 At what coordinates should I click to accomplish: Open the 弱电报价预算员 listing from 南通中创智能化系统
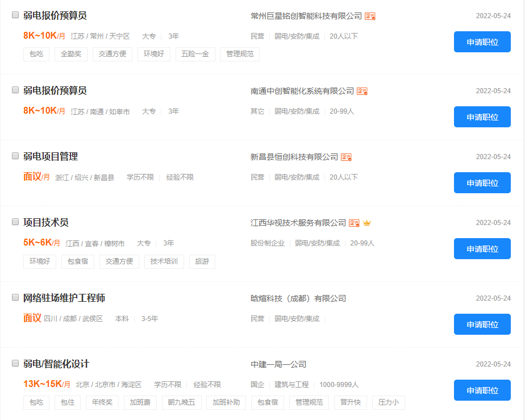55,91
